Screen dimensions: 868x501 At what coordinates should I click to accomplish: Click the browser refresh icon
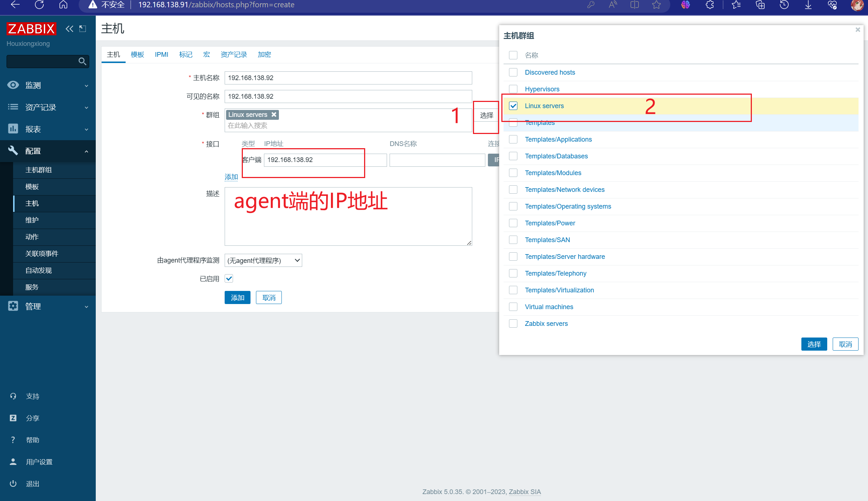point(39,5)
